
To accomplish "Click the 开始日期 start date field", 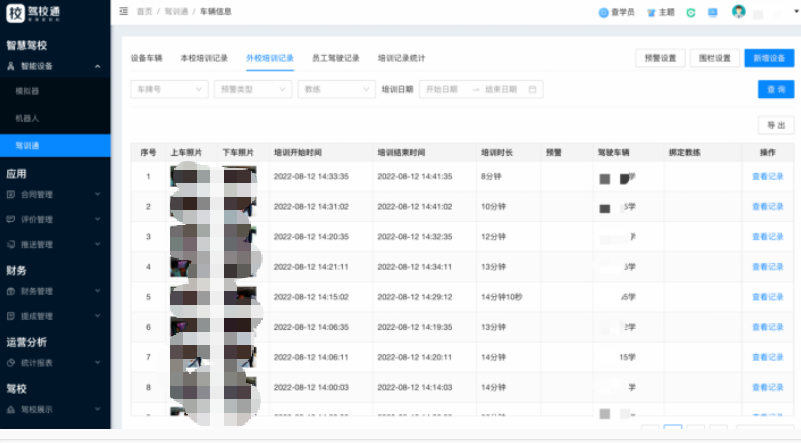I will 445,89.
